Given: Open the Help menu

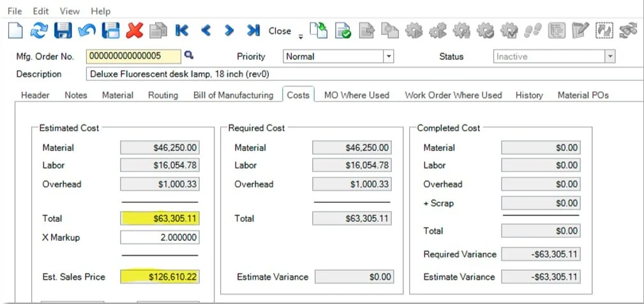Looking at the screenshot, I should click(x=101, y=11).
